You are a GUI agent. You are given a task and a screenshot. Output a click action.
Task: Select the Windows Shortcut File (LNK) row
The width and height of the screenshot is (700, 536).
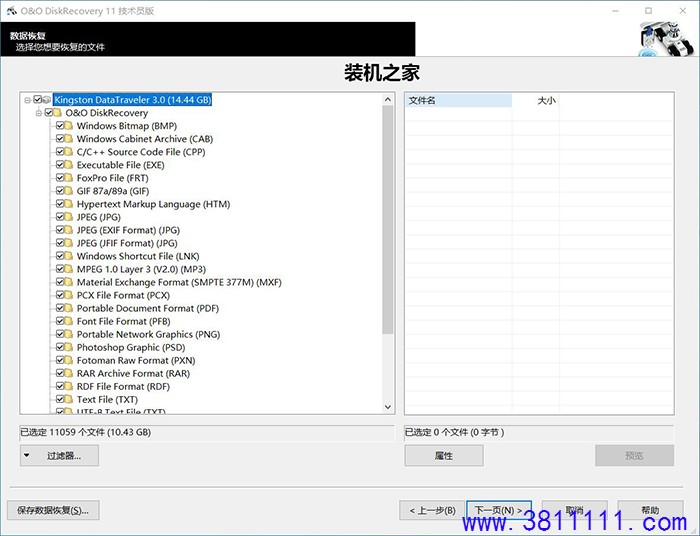point(138,256)
